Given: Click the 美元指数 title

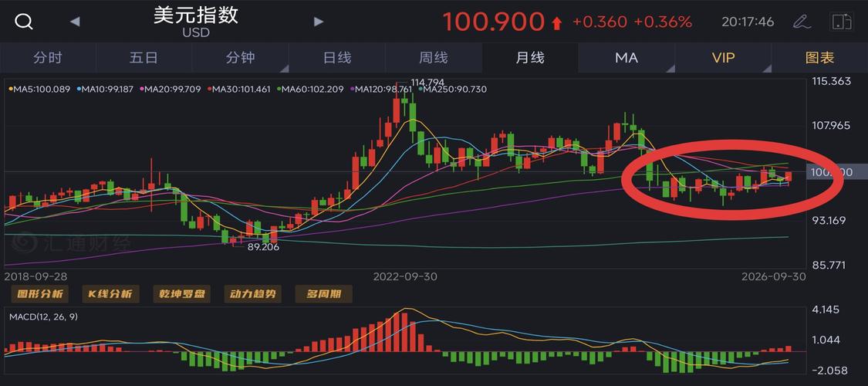Looking at the screenshot, I should [x=196, y=15].
